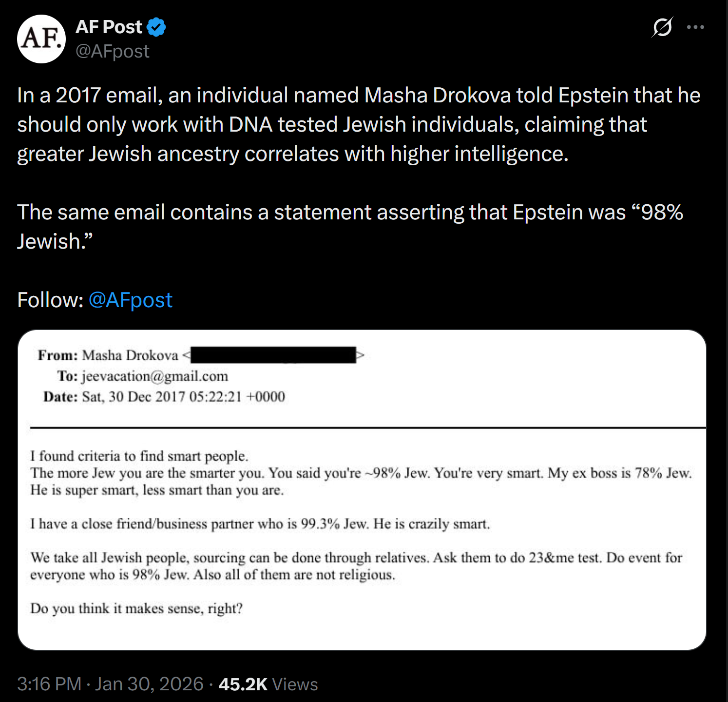This screenshot has width=728, height=702.
Task: Click the blue @AFpost mention after Follow:
Action: (x=131, y=300)
